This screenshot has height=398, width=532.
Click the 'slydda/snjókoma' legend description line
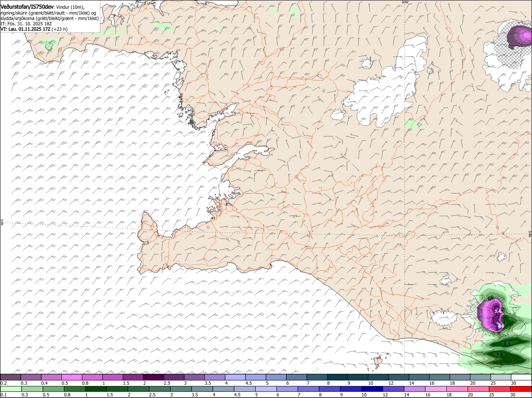[x=49, y=18]
